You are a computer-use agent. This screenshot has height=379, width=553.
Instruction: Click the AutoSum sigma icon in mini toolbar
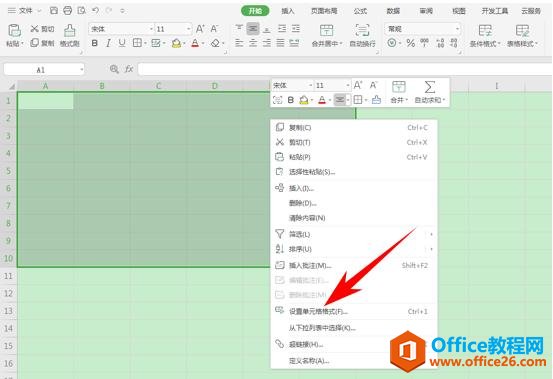[x=429, y=87]
